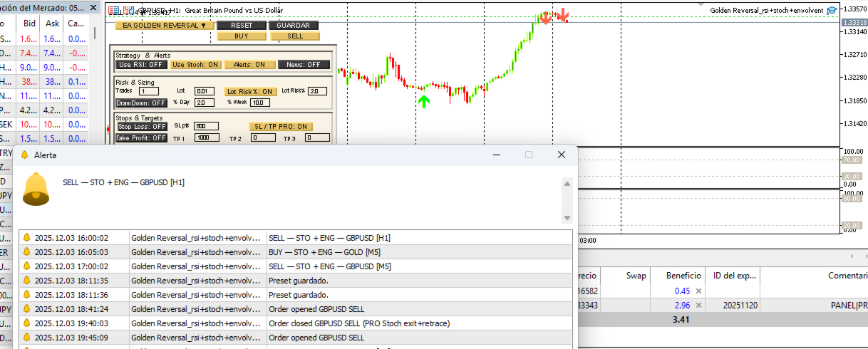The height and width of the screenshot is (349, 868).
Task: Select the BUY — STO + ENG — GOLD [M5] alert
Action: pyautogui.click(x=296, y=252)
